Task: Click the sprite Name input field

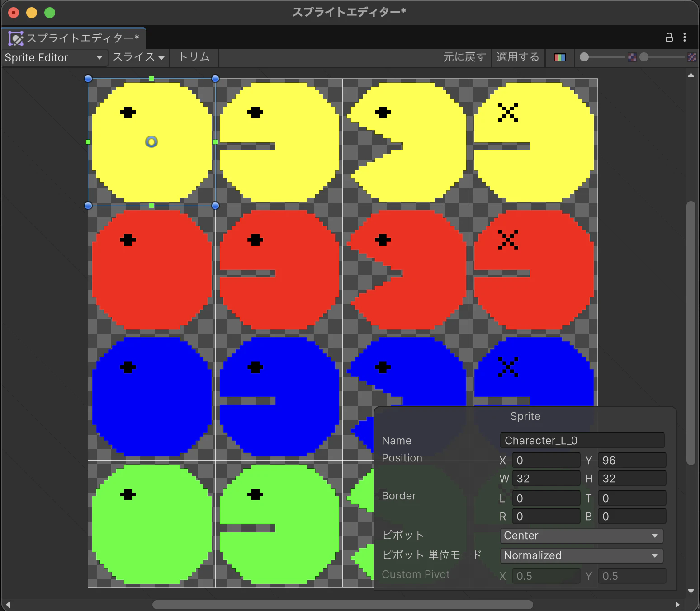Action: pyautogui.click(x=582, y=441)
